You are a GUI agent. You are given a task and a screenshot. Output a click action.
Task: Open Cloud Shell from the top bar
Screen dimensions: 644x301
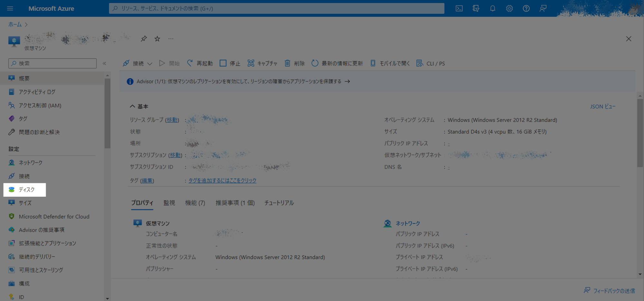pos(459,8)
